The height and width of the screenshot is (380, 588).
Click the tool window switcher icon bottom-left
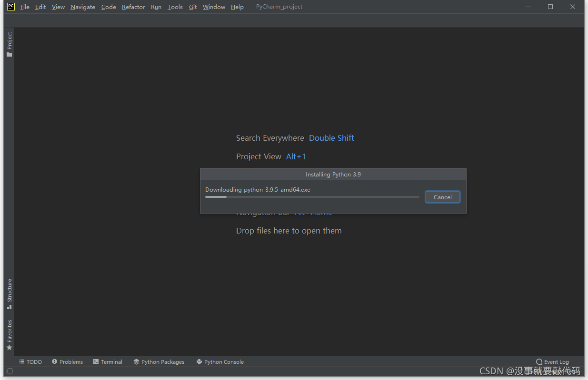coord(9,371)
